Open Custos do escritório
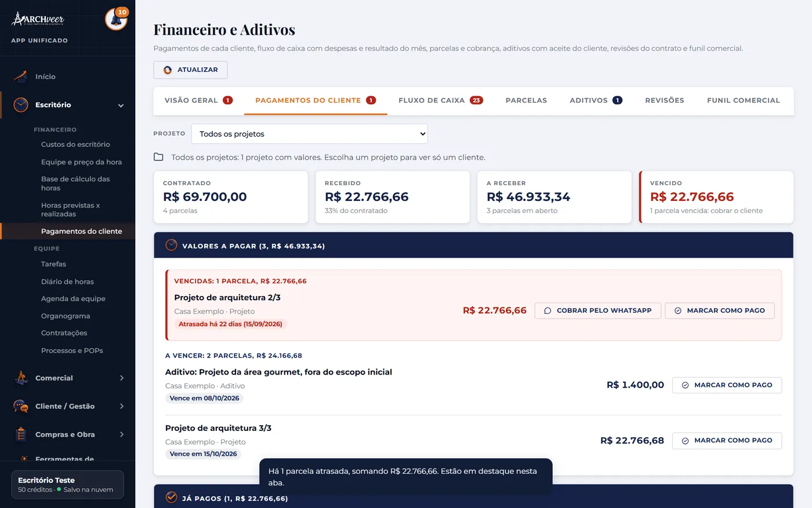The image size is (812, 508). [x=75, y=145]
